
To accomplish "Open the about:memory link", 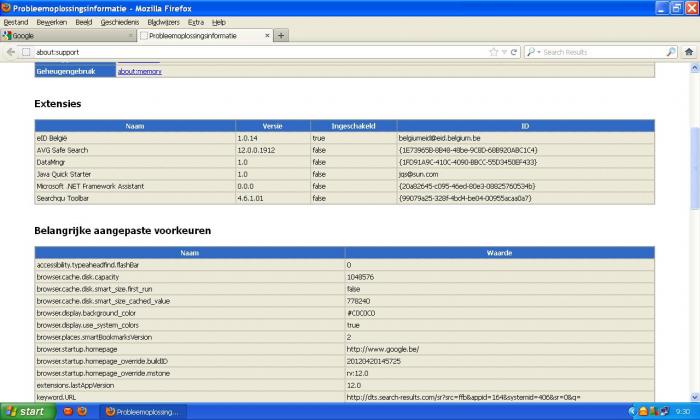I will point(139,71).
